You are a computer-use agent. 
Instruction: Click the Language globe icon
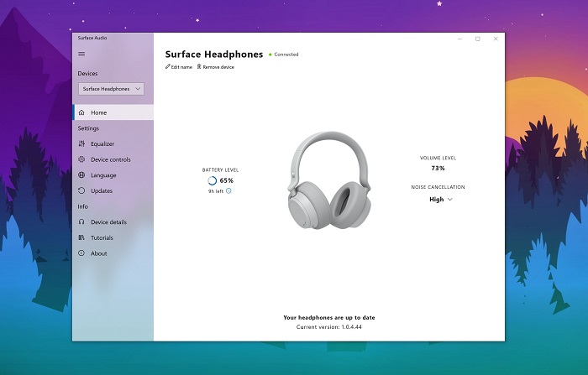81,175
